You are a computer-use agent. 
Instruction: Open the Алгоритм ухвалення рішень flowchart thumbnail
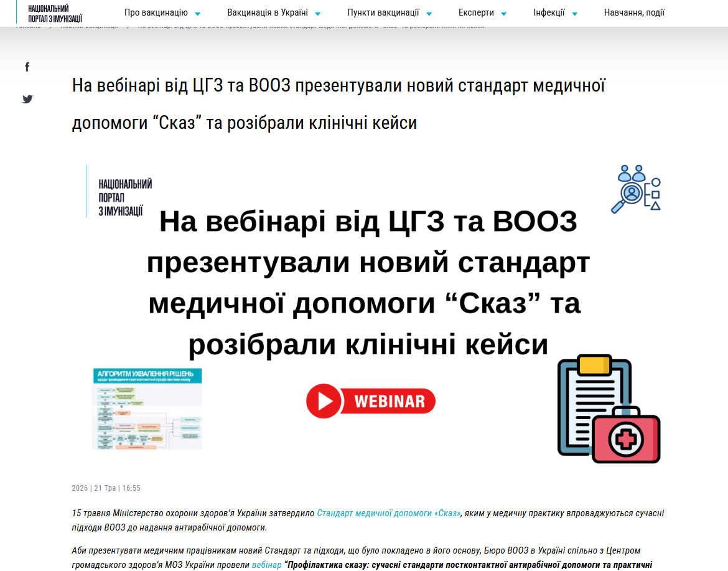(147, 409)
